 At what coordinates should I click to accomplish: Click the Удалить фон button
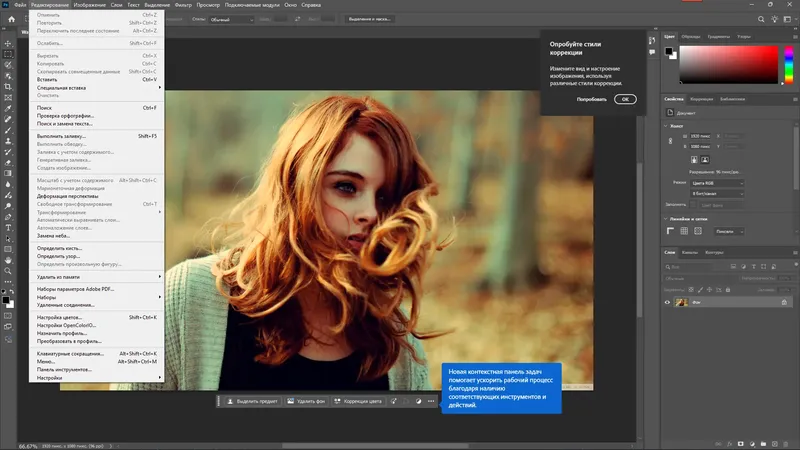click(304, 401)
